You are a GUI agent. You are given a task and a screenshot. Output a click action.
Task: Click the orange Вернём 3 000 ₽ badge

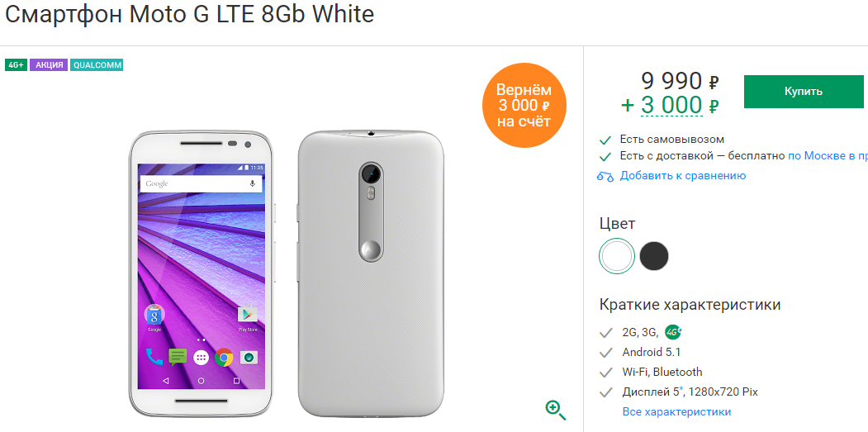[524, 106]
